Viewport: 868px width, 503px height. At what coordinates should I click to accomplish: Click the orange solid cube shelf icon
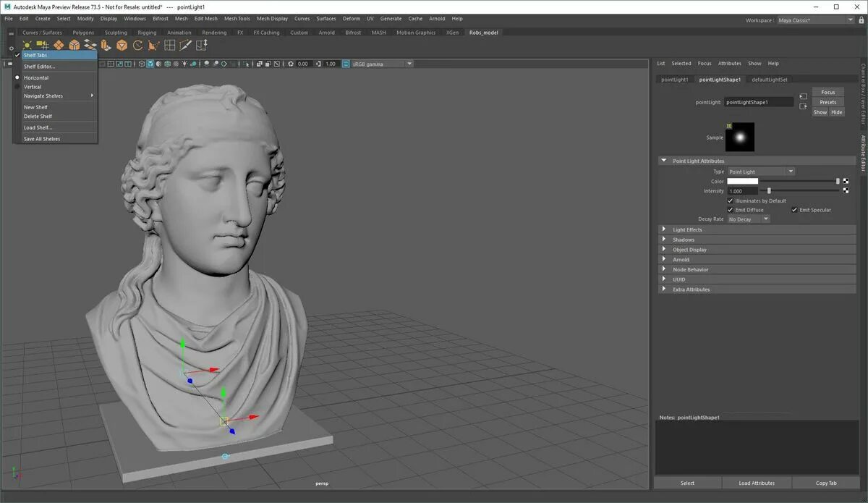[x=122, y=45]
